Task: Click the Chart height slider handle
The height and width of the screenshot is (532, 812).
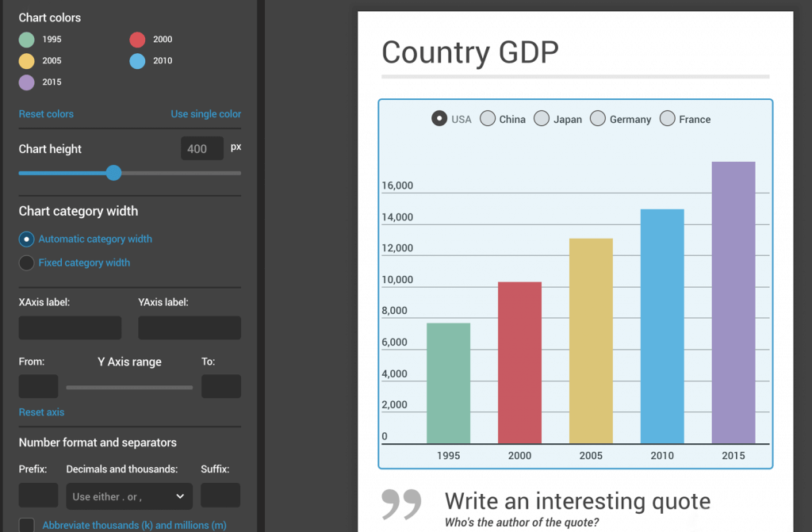Action: (113, 172)
